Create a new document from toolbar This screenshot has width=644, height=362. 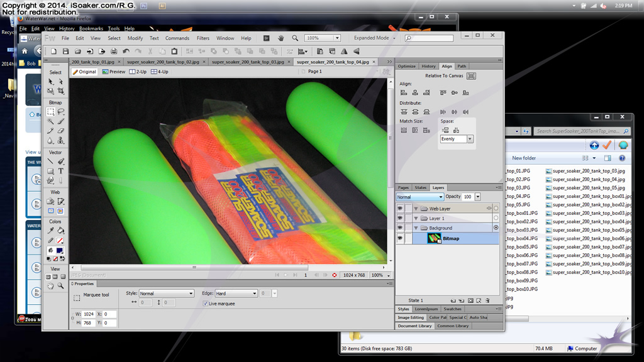click(x=53, y=52)
